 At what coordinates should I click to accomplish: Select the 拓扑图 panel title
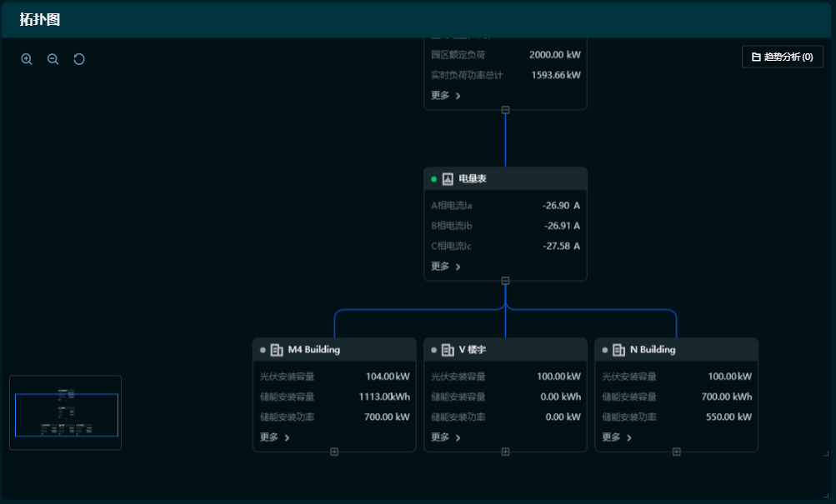click(x=40, y=20)
